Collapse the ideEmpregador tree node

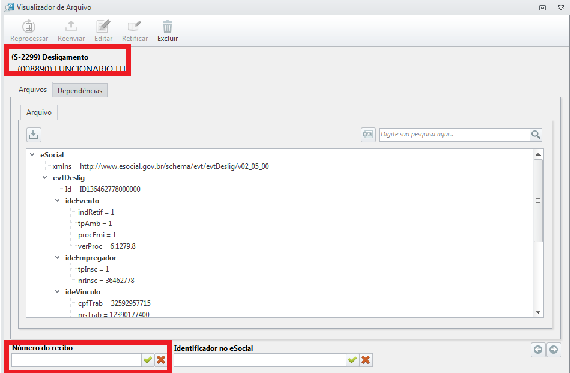[x=57, y=257]
